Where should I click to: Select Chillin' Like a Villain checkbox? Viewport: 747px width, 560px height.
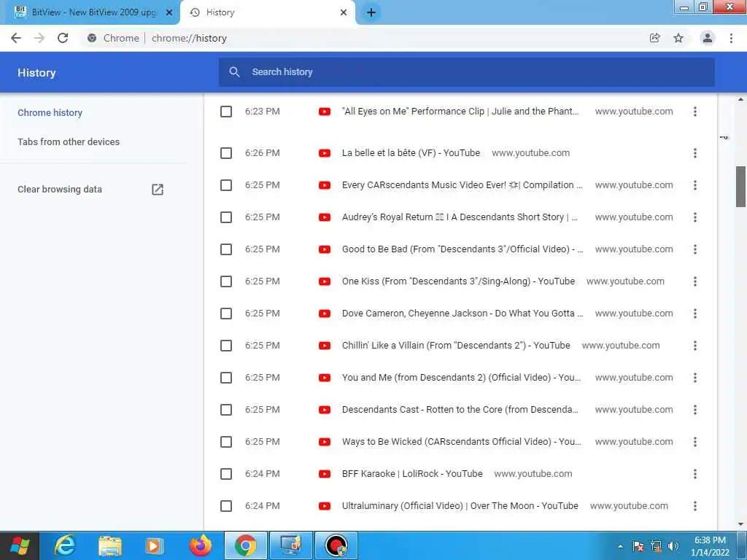pyautogui.click(x=226, y=346)
